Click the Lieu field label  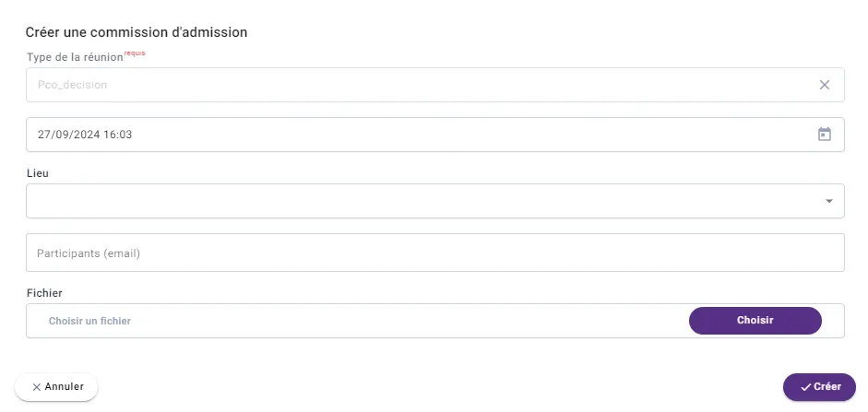(x=37, y=172)
